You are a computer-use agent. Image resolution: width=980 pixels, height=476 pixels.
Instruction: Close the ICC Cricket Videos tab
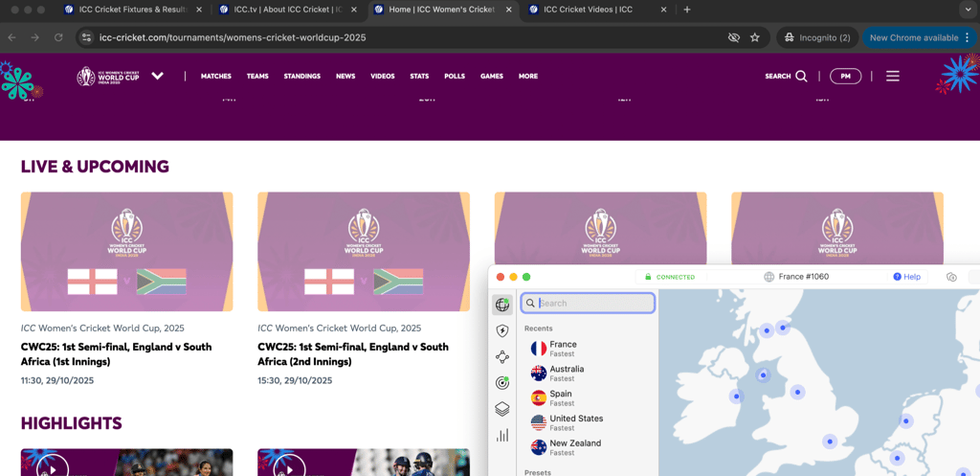click(664, 10)
